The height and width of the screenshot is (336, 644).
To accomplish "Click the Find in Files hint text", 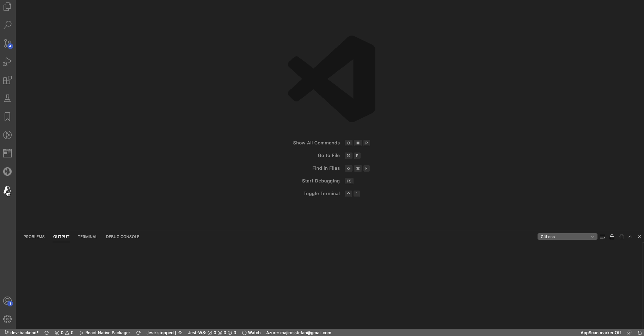I will pos(326,168).
